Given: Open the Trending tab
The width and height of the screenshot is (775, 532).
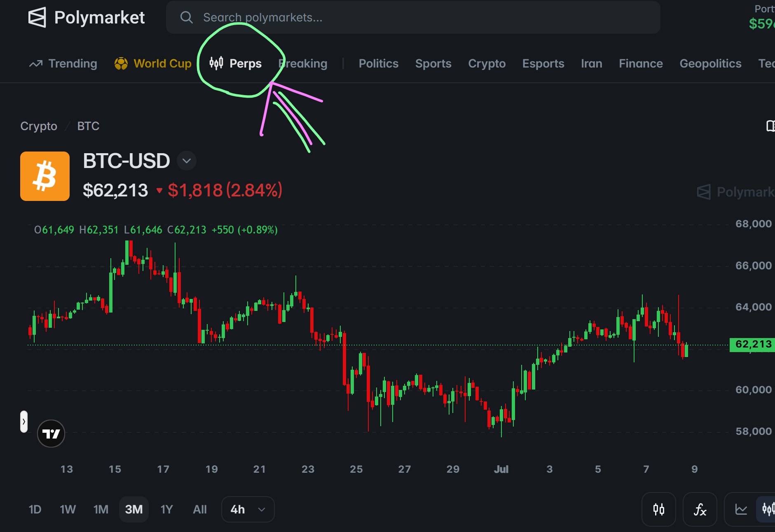Looking at the screenshot, I should coord(63,63).
